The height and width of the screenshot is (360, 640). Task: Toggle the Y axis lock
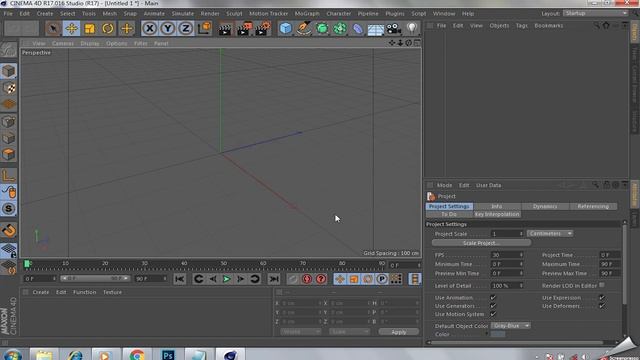[167, 29]
